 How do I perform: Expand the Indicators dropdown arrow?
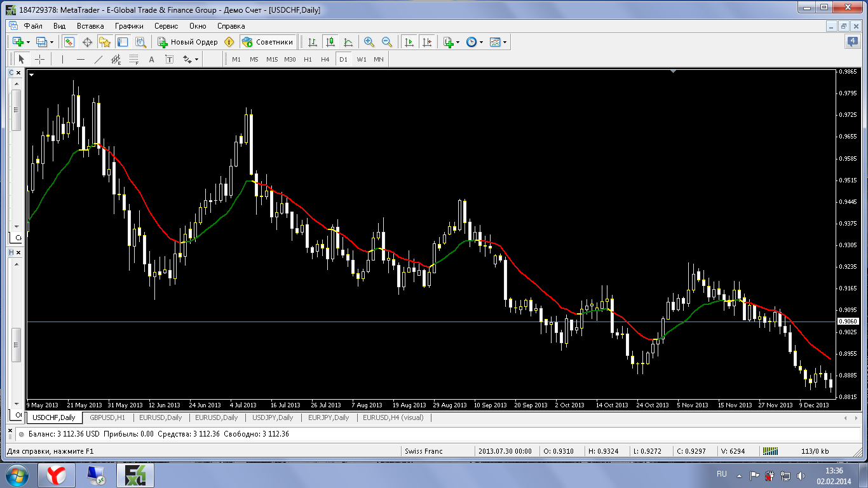click(x=458, y=42)
